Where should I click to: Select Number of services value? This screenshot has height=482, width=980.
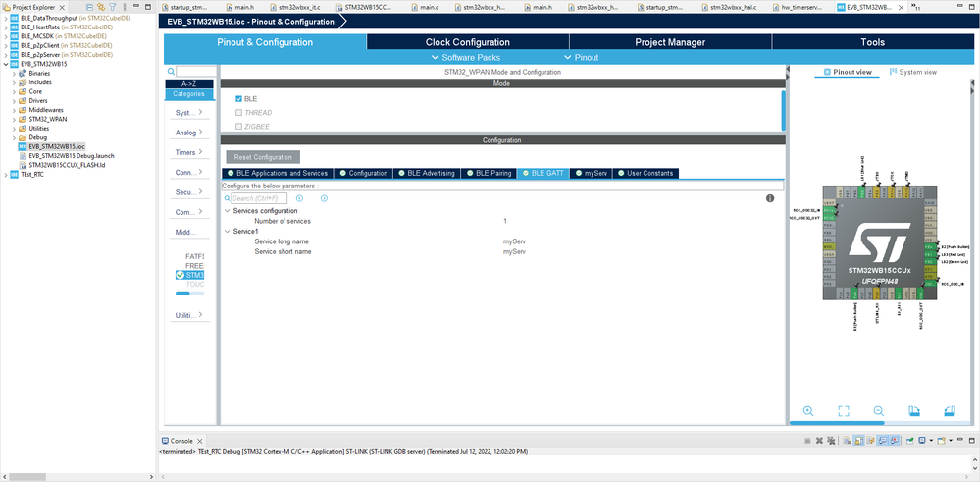tap(505, 221)
